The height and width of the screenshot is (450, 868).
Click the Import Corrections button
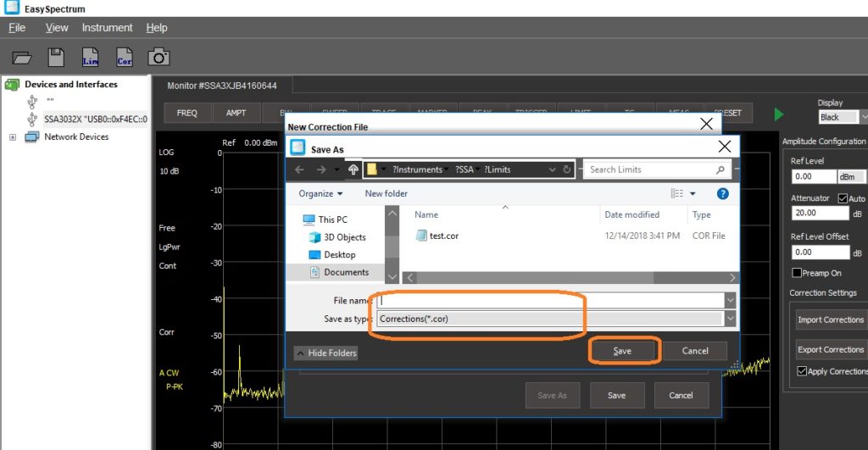coord(831,319)
